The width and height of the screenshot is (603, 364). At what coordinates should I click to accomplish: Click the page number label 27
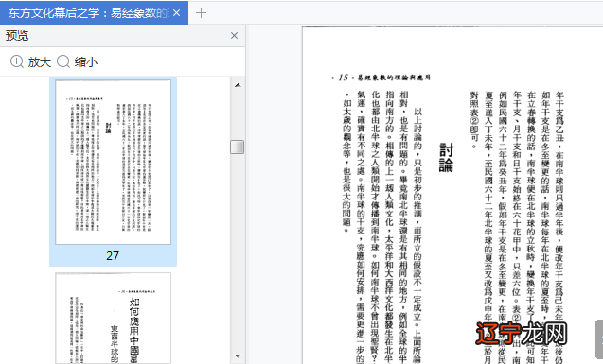click(x=113, y=255)
